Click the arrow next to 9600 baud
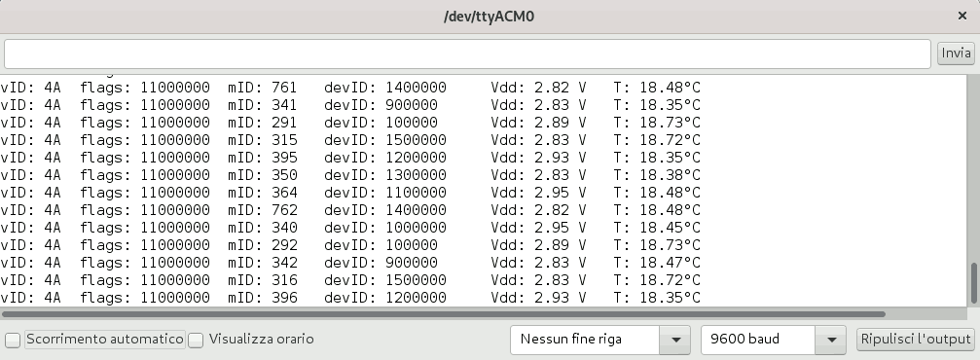 coord(831,340)
